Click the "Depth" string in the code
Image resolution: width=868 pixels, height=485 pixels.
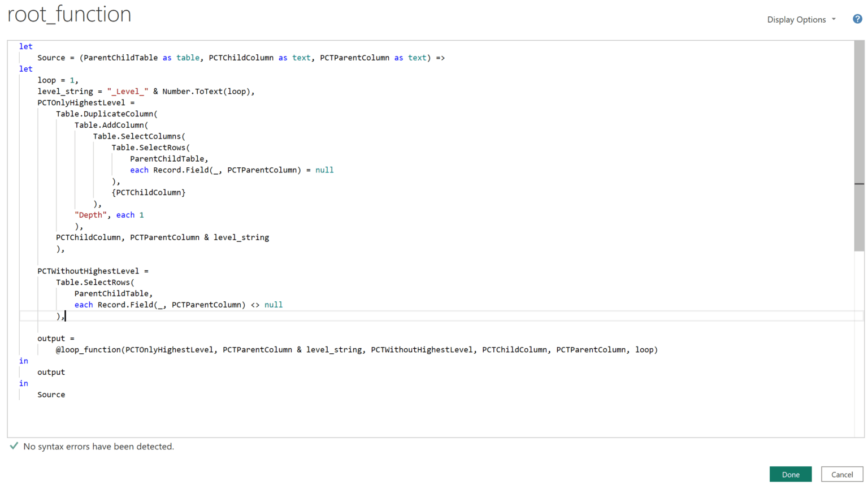pyautogui.click(x=90, y=215)
